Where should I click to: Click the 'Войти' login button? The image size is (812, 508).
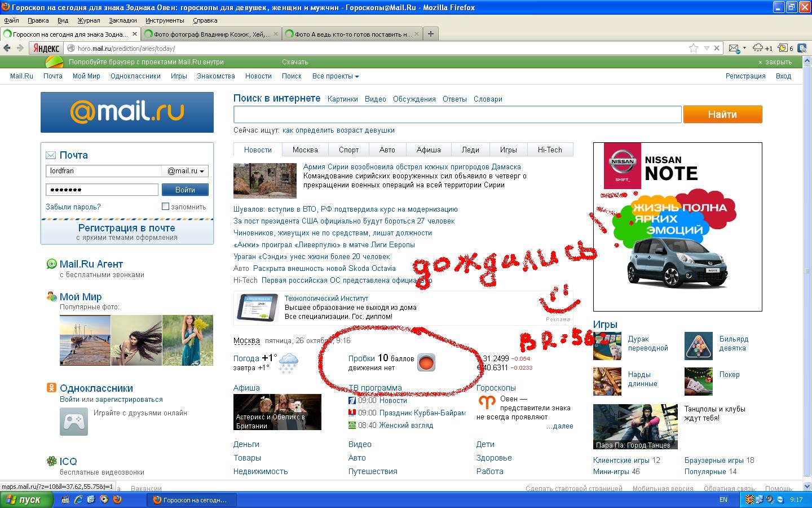click(x=185, y=190)
